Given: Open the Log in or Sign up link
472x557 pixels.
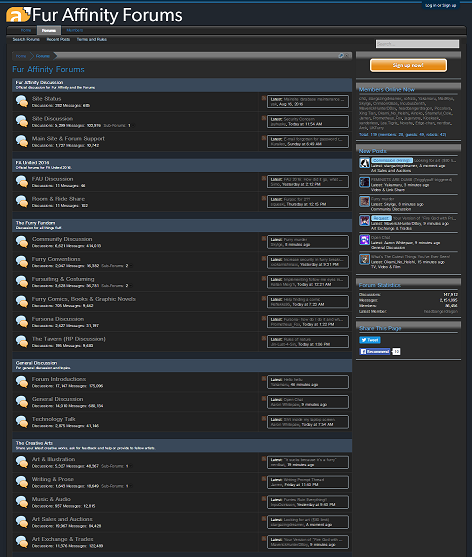Looking at the screenshot, I should (x=440, y=5).
